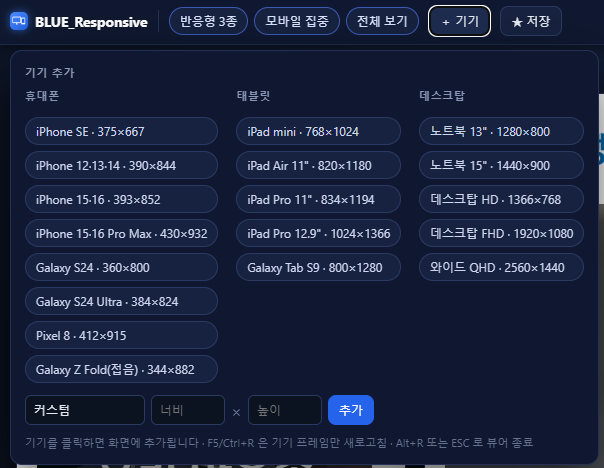The width and height of the screenshot is (604, 468).
Task: Add 노트북 13" 1280×800 device
Action: (x=501, y=131)
